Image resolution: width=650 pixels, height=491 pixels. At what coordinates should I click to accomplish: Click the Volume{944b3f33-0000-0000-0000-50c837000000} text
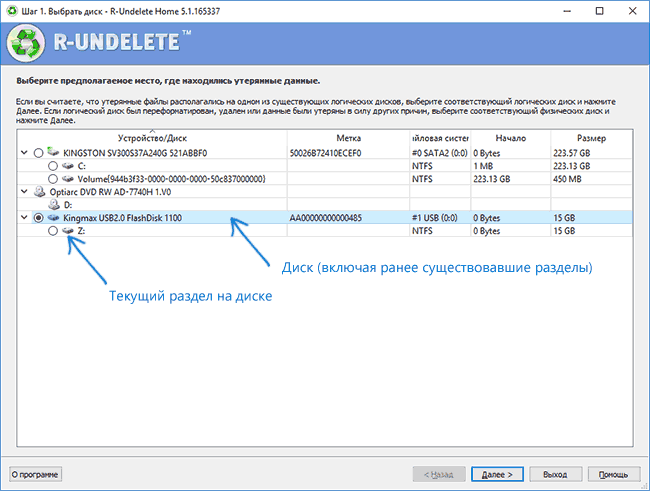172,179
